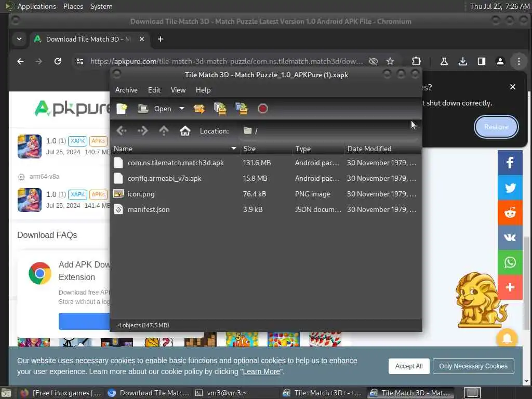Share page on Facebook

[x=510, y=163]
